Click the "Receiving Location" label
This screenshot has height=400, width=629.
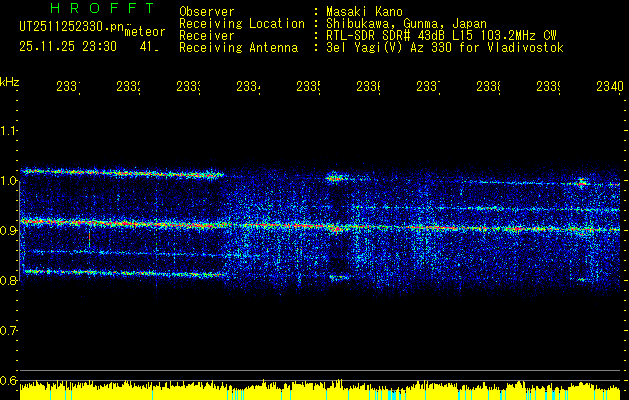pyautogui.click(x=242, y=24)
